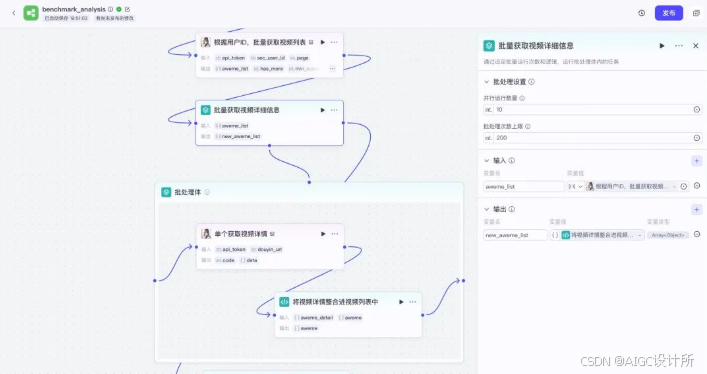Edit the aweme_list variable name field
707x374 pixels.
pos(523,186)
